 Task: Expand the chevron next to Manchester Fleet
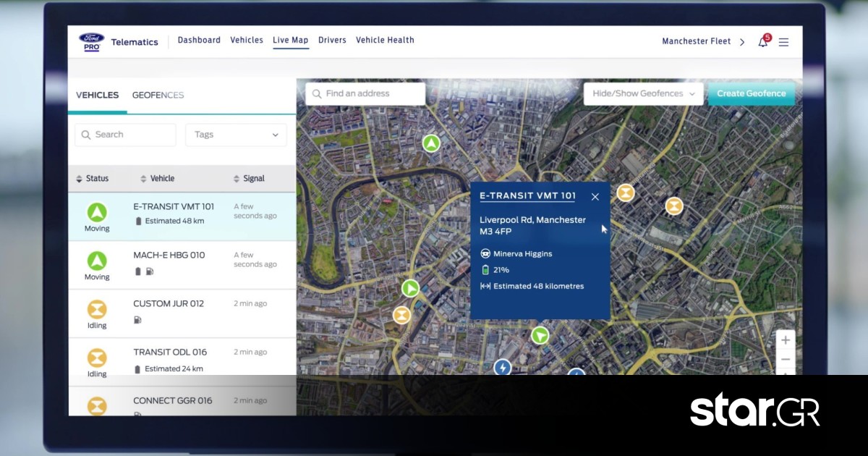click(x=742, y=42)
